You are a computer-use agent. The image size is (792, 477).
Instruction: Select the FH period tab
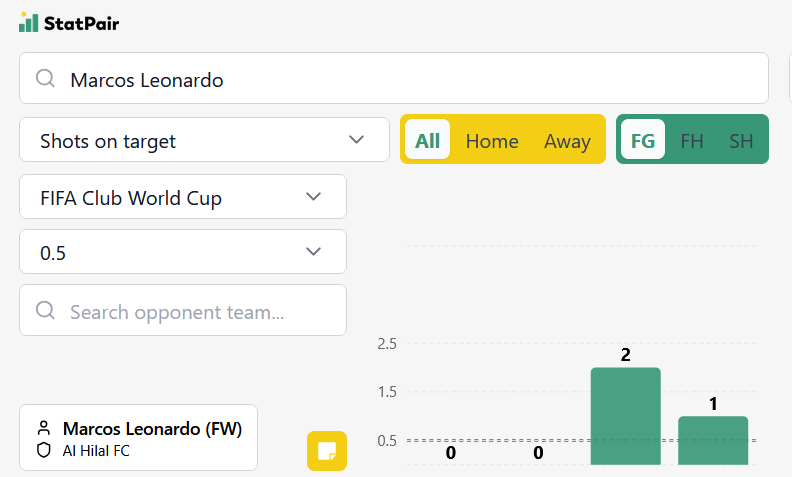691,141
